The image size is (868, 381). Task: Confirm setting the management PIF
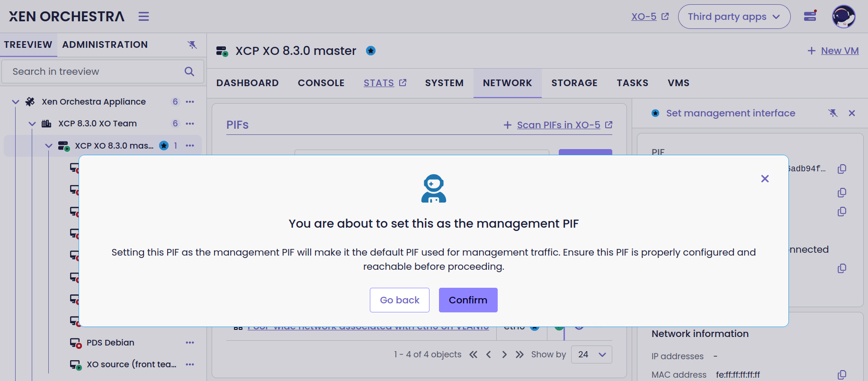[468, 300]
